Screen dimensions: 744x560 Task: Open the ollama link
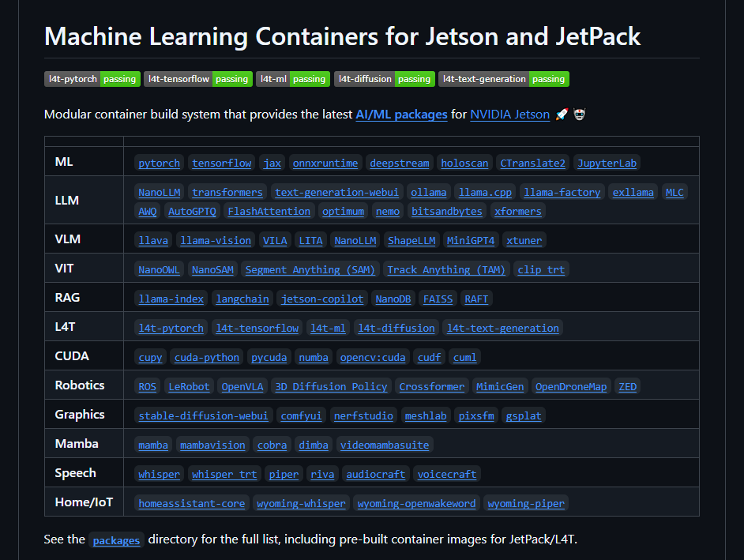point(428,193)
